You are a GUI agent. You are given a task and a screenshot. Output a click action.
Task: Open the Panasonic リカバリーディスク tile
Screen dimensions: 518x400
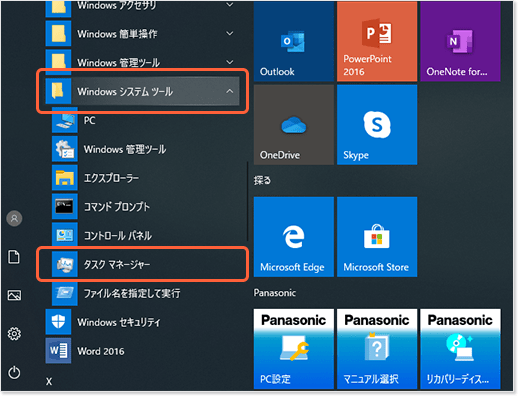[460, 349]
